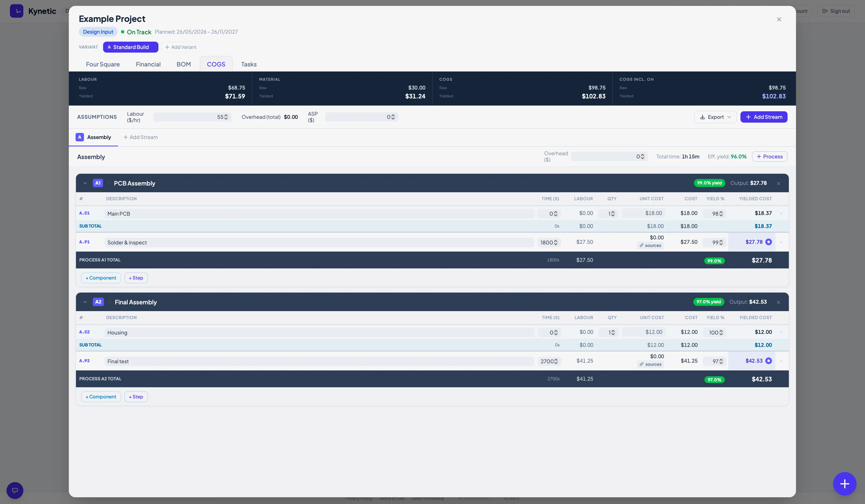Delete the Solder & inspect row
The image size is (865, 504).
point(781,242)
